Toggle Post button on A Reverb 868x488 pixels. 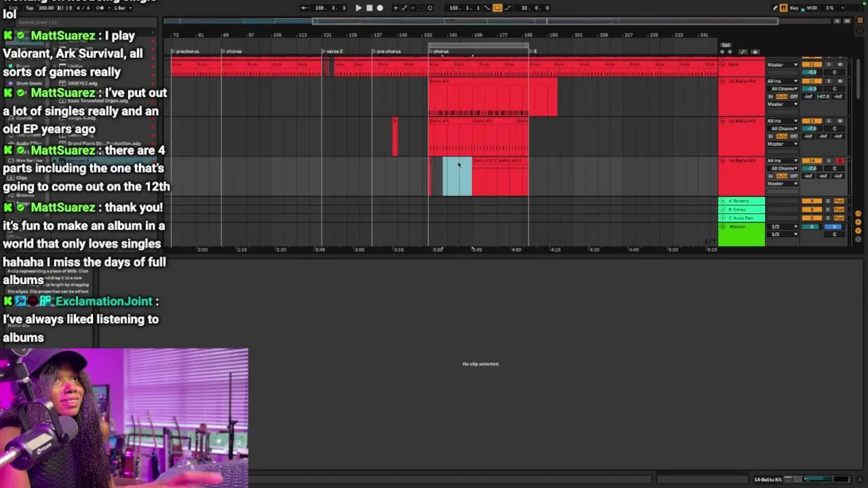[839, 201]
